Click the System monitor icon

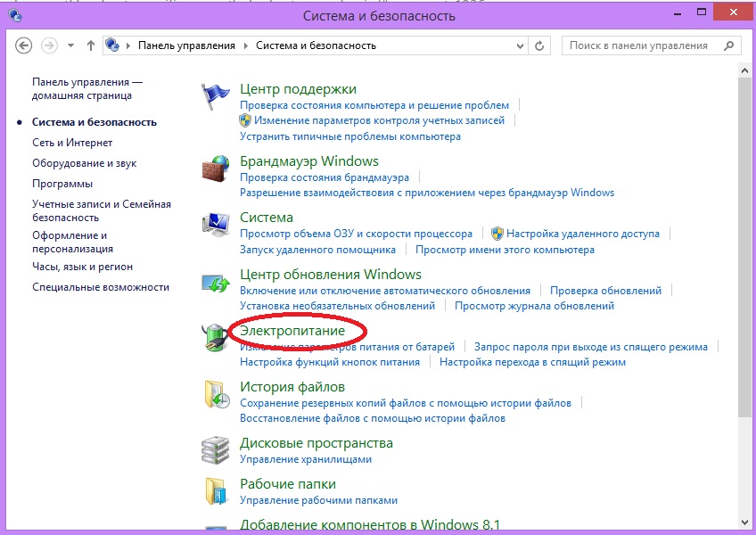tap(215, 225)
